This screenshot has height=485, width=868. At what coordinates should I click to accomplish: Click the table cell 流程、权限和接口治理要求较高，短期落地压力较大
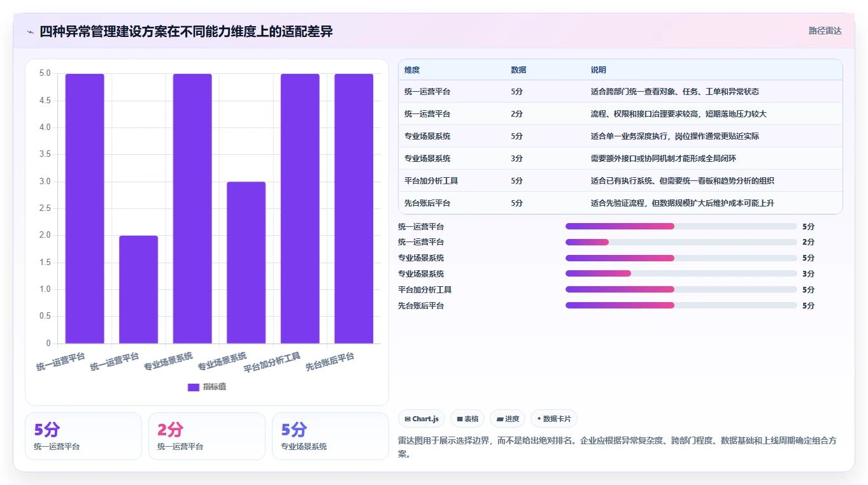tap(679, 114)
